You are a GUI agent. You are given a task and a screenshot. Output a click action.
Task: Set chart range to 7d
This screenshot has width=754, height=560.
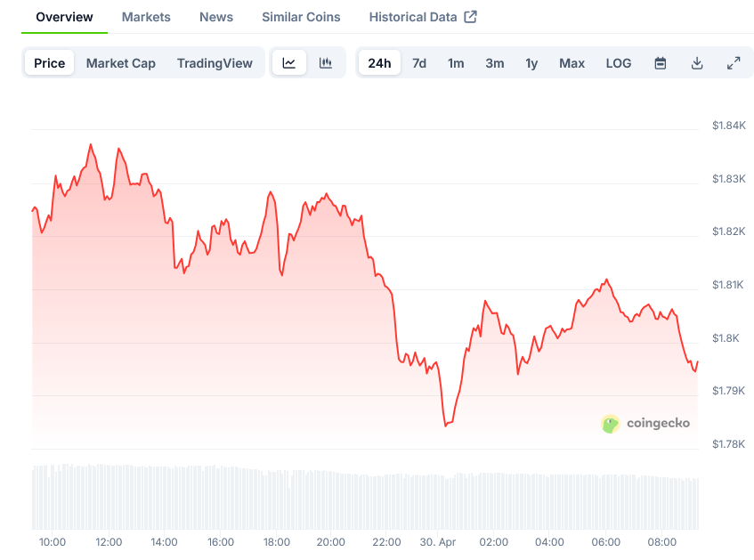419,63
